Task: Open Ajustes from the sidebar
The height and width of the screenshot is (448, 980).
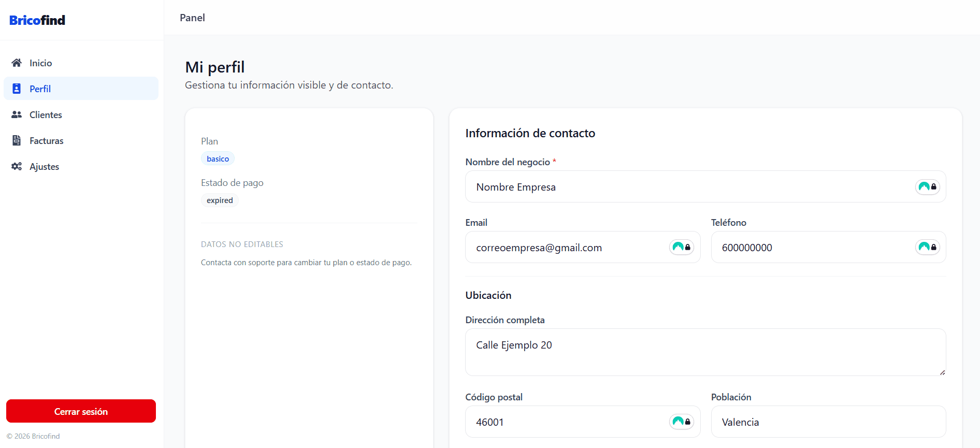Action: 81,166
